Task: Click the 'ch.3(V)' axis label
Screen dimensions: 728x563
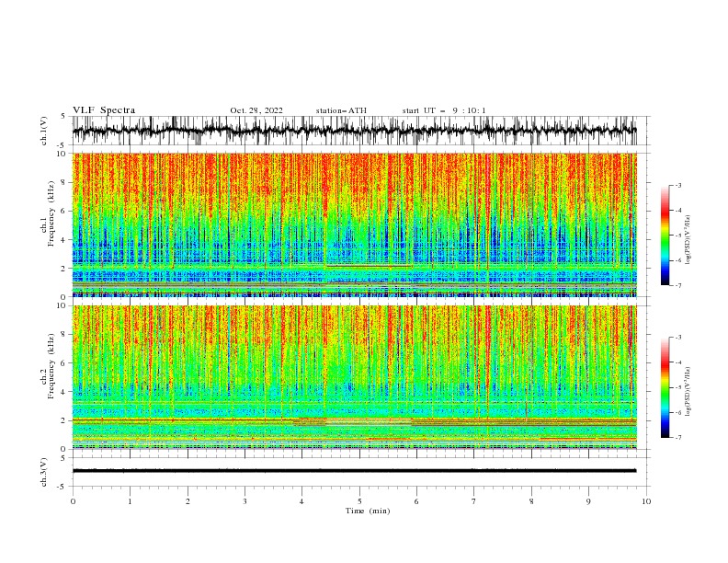Action: 44,473
